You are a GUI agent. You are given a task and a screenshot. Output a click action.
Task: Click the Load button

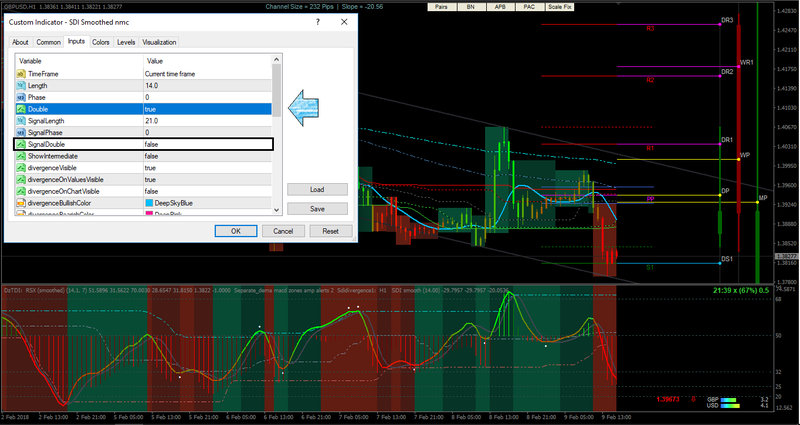coord(316,189)
